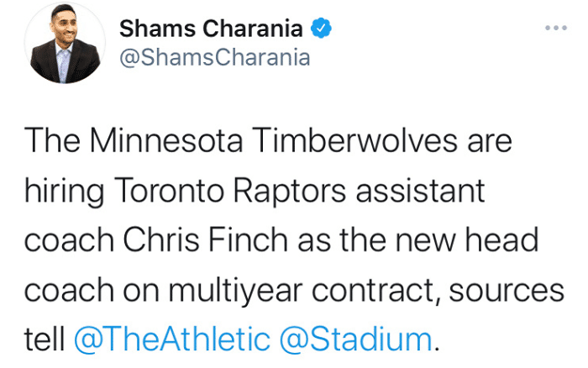The width and height of the screenshot is (588, 368).
Task: Click the word 'tell' before the mentions
Action: tap(45, 339)
